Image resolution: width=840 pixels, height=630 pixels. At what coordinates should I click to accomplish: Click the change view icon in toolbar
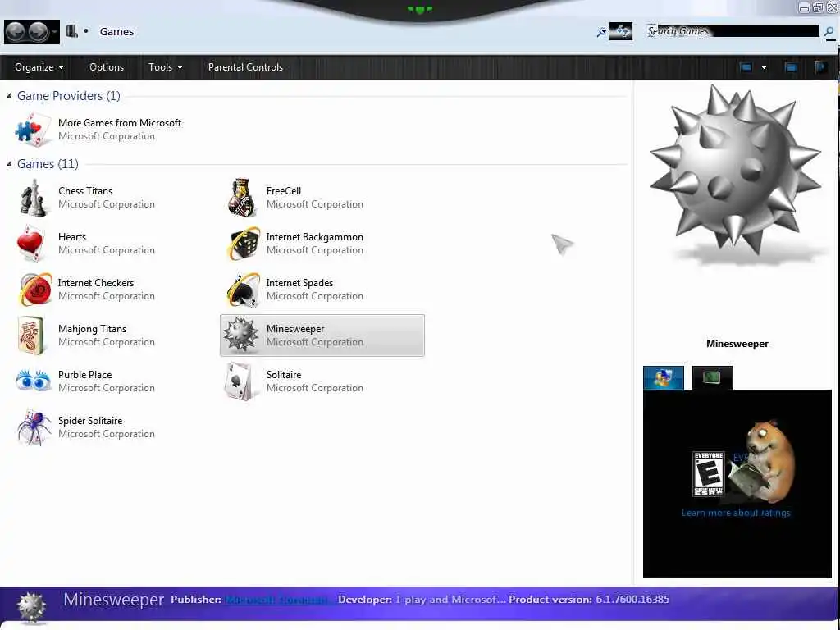pyautogui.click(x=746, y=67)
